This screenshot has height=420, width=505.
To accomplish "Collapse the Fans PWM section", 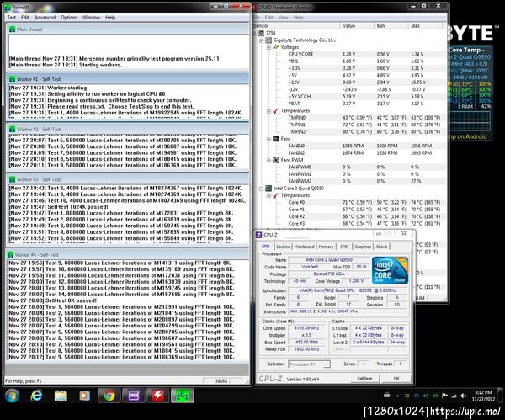I will pyautogui.click(x=268, y=160).
